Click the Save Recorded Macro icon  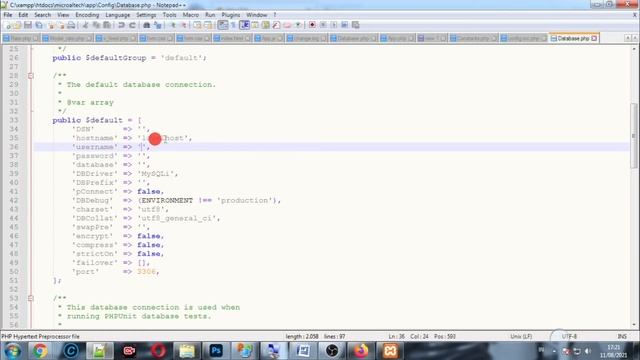tap(356, 25)
